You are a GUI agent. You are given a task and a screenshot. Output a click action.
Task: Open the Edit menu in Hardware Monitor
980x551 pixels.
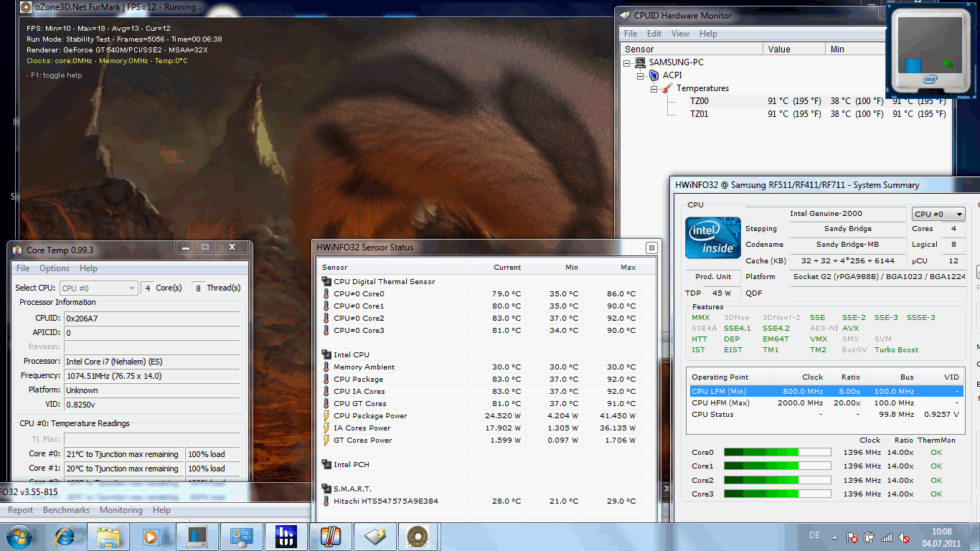pyautogui.click(x=654, y=34)
